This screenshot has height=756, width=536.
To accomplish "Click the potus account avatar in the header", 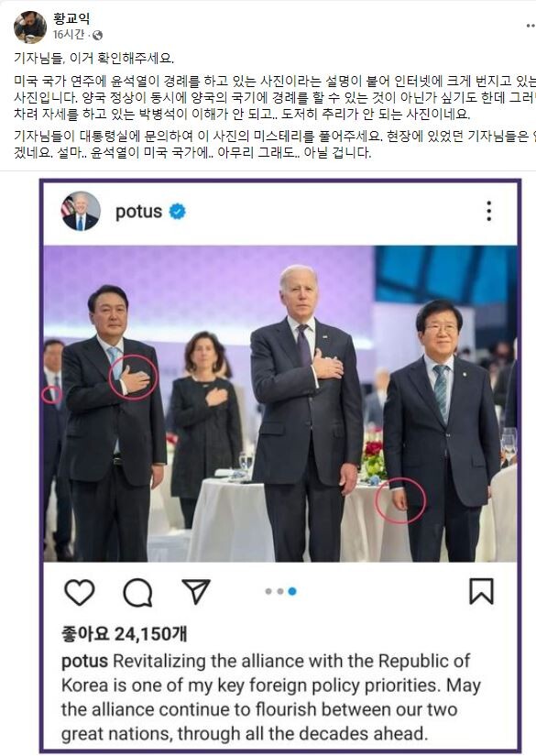I will click(x=81, y=211).
